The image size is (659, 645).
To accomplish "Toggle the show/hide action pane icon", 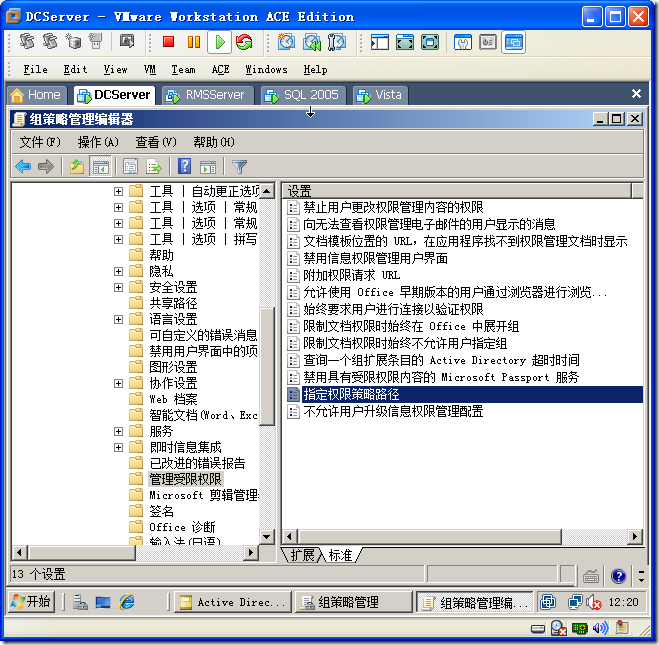I will 208,167.
